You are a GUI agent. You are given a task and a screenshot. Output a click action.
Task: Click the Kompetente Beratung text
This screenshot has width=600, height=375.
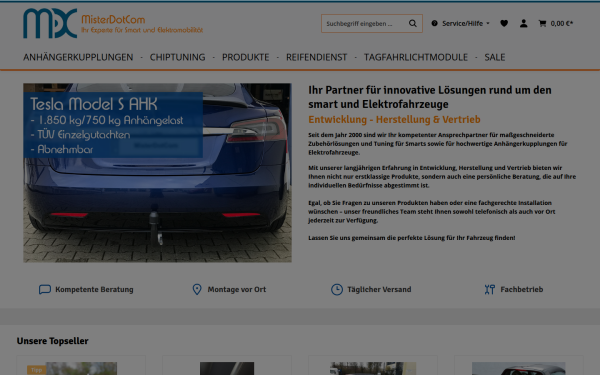pos(94,289)
